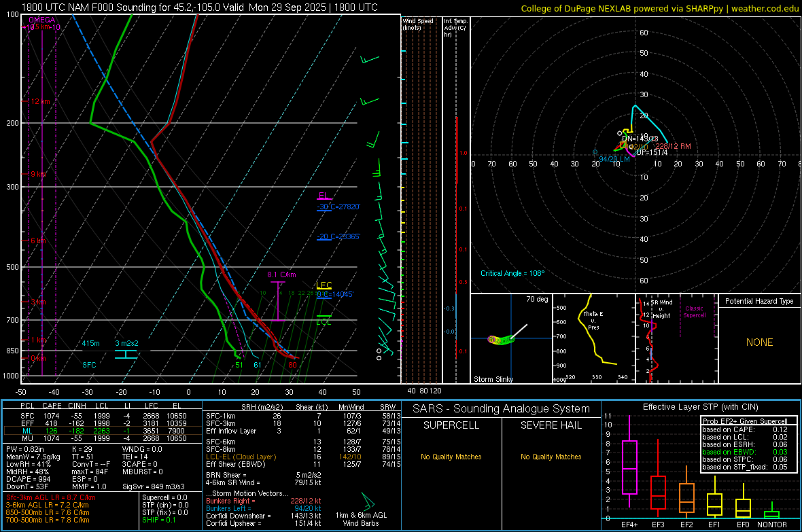Click the College of DuPage NEXLAB credit text
Screen dimensions: 802x532
coord(659,8)
